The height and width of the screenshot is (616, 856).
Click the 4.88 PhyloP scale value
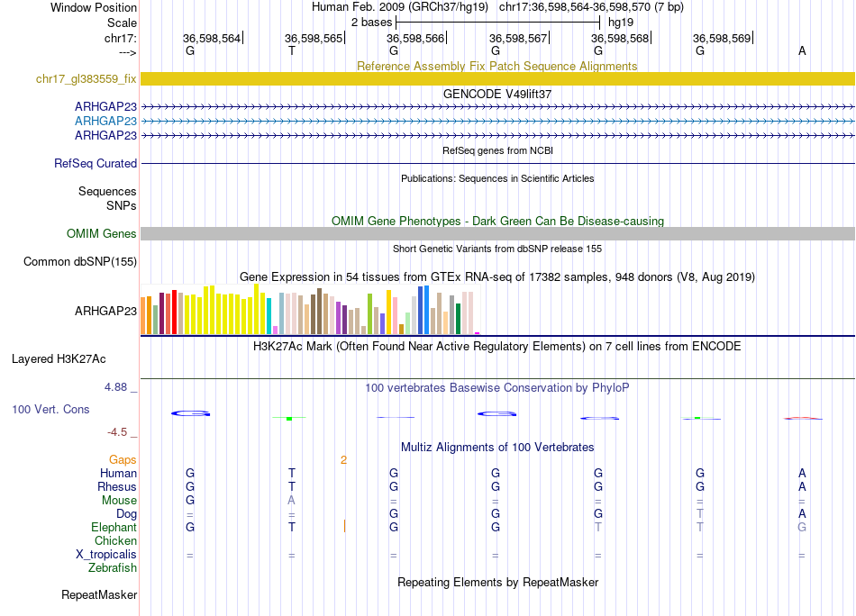point(115,387)
